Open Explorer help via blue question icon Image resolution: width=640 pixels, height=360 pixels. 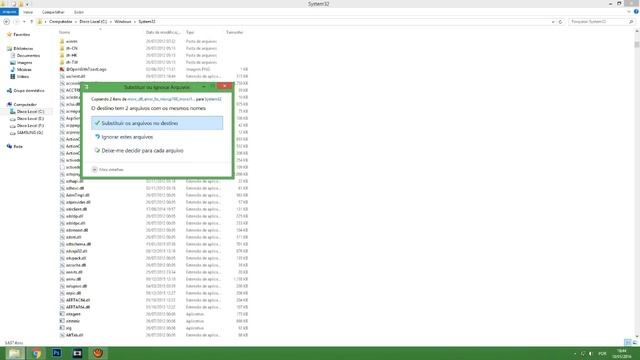click(636, 12)
